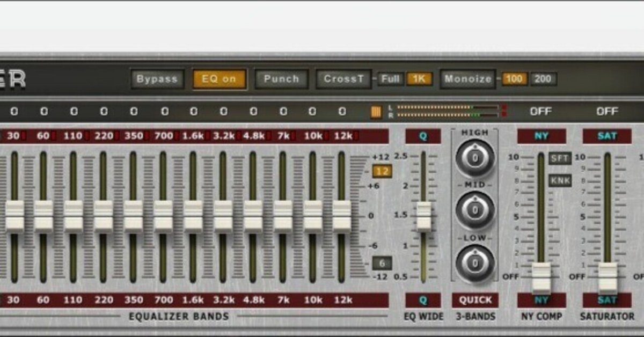Set Monoize to 200
644x337 pixels.
coord(544,78)
